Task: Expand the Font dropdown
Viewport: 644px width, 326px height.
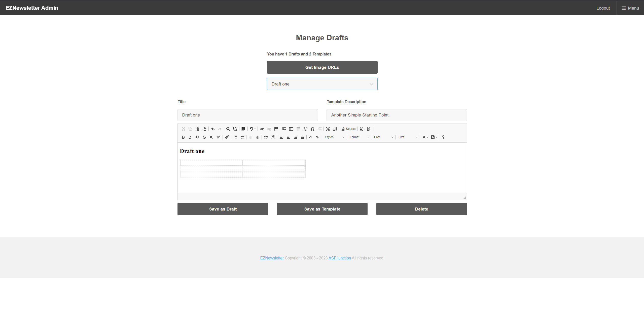Action: point(383,137)
